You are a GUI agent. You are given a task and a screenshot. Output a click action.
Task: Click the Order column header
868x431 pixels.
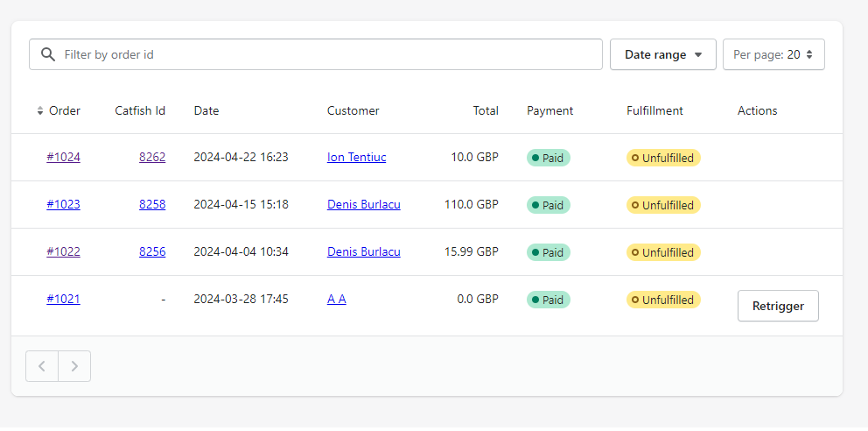coord(64,110)
